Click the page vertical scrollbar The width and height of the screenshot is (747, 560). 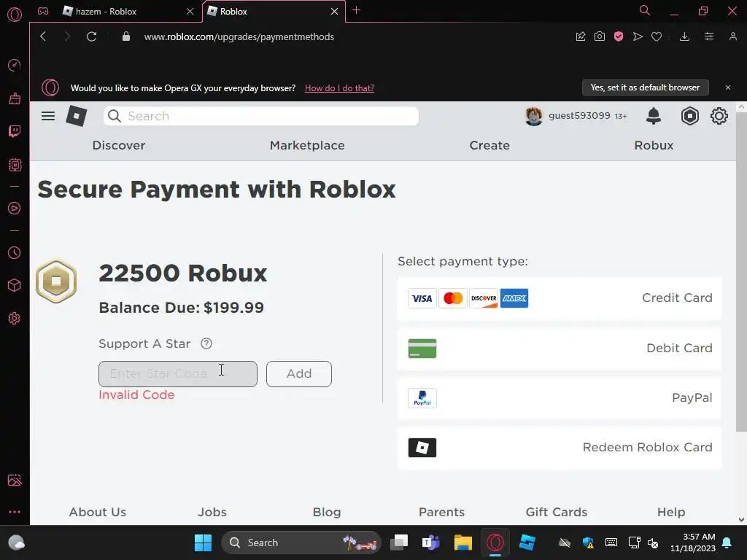pyautogui.click(x=741, y=271)
